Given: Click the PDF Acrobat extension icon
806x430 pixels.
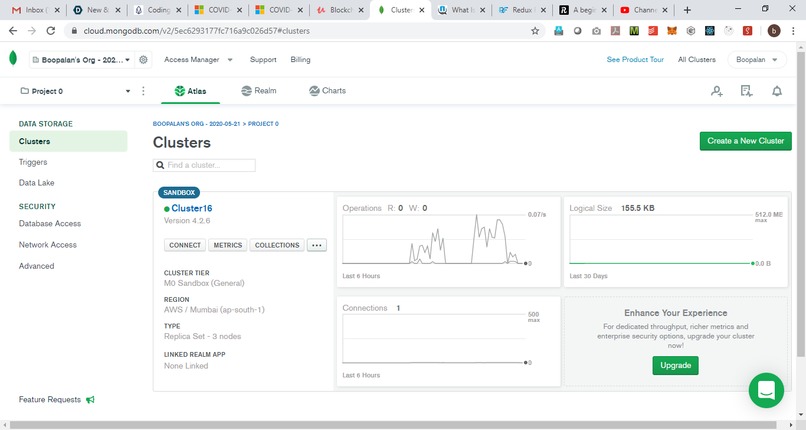Looking at the screenshot, I should [615, 31].
